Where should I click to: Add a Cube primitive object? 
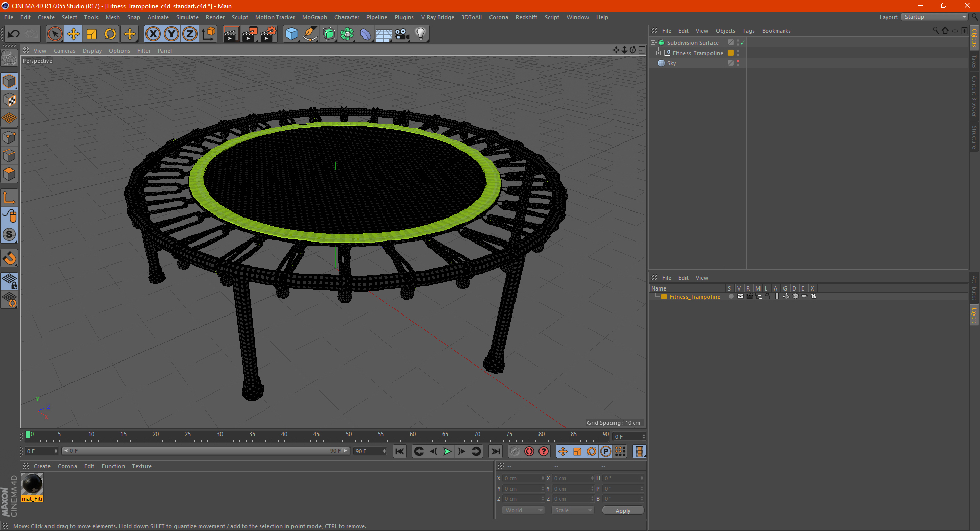click(291, 34)
